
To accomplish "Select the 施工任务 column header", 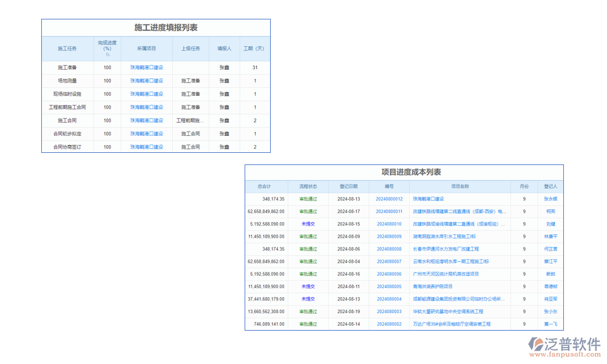I will [67, 49].
